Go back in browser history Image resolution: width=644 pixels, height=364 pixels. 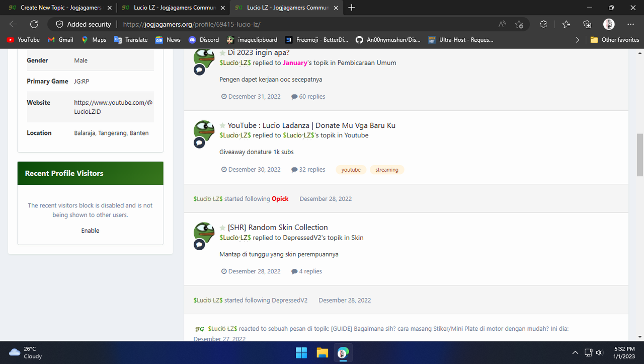tap(13, 24)
